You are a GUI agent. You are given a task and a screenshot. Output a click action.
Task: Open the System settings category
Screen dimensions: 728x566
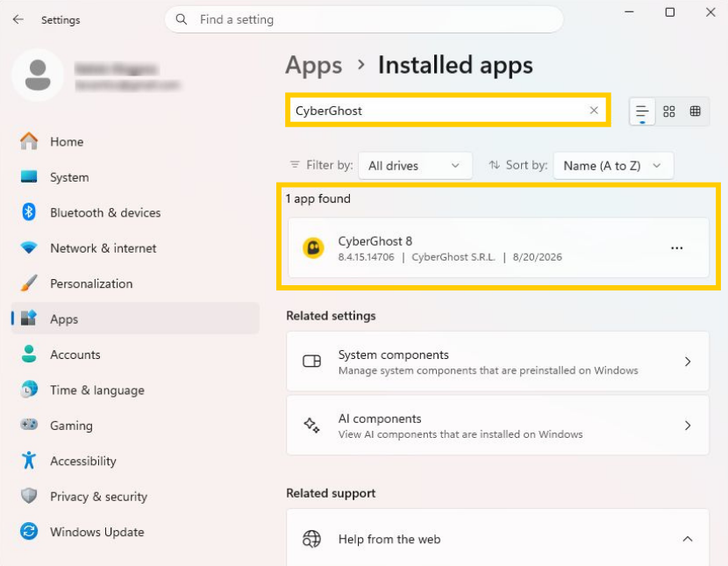click(x=135, y=177)
